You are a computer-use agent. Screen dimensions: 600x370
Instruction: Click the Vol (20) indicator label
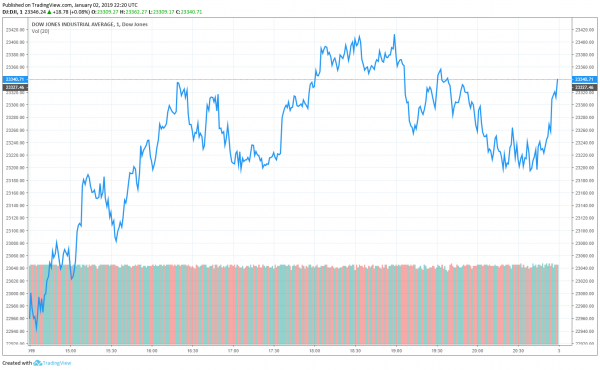tap(40, 31)
